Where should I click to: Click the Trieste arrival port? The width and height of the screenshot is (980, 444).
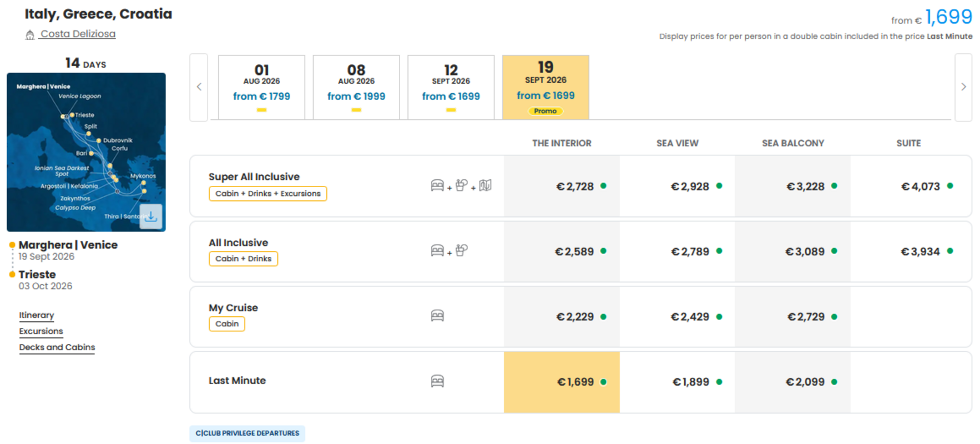click(37, 274)
